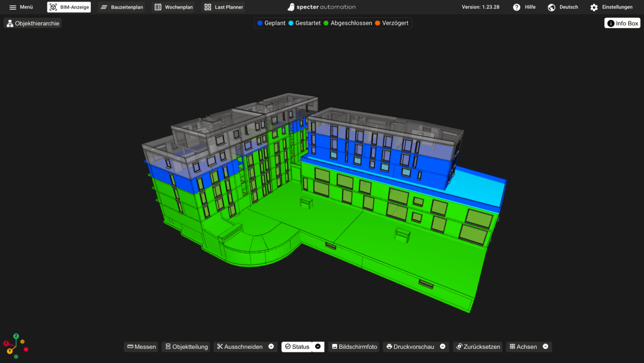Click the Objektteilung button
This screenshot has height=363, width=644.
pyautogui.click(x=186, y=347)
